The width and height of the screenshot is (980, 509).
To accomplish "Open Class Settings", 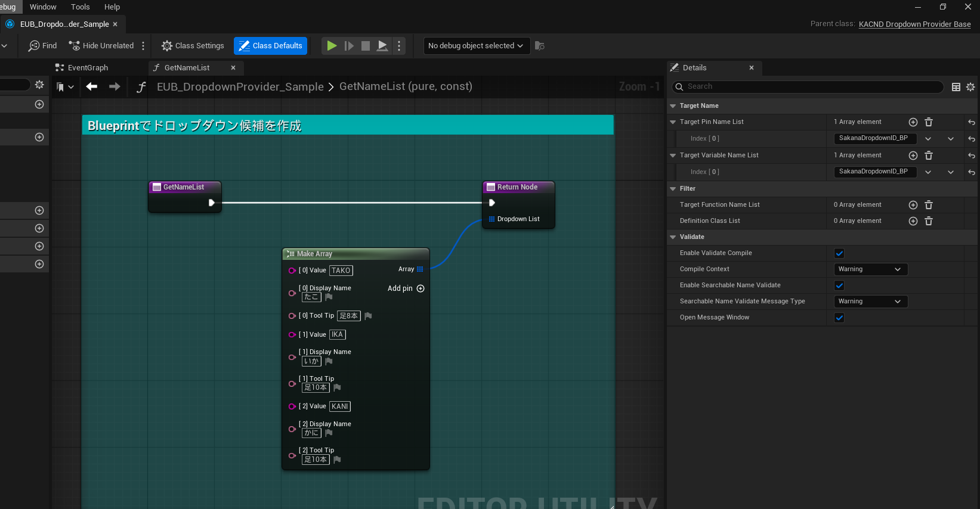I will click(193, 46).
